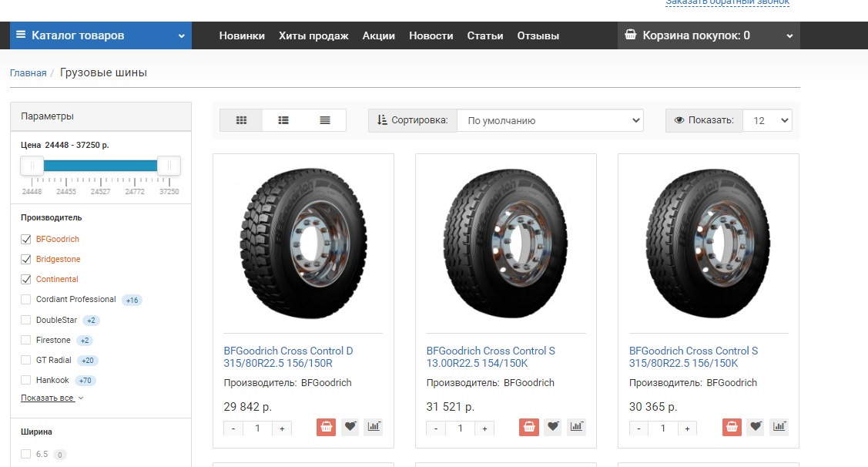This screenshot has width=868, height=467.
Task: Open the Cross Control S 13.00R22.5 tire image
Action: [506, 244]
